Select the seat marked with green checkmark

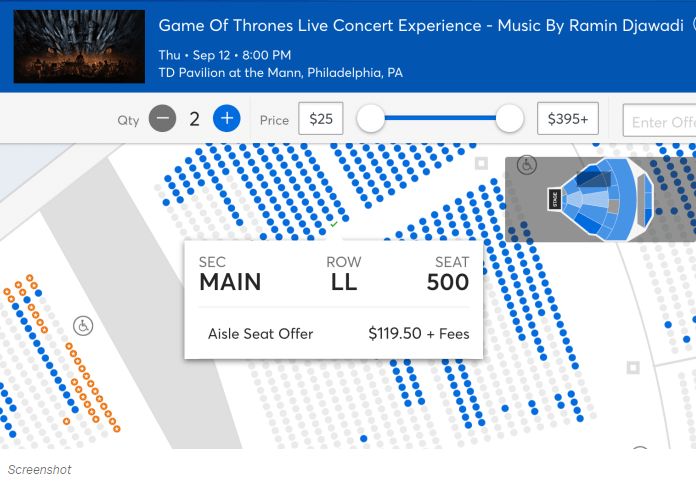pyautogui.click(x=334, y=225)
